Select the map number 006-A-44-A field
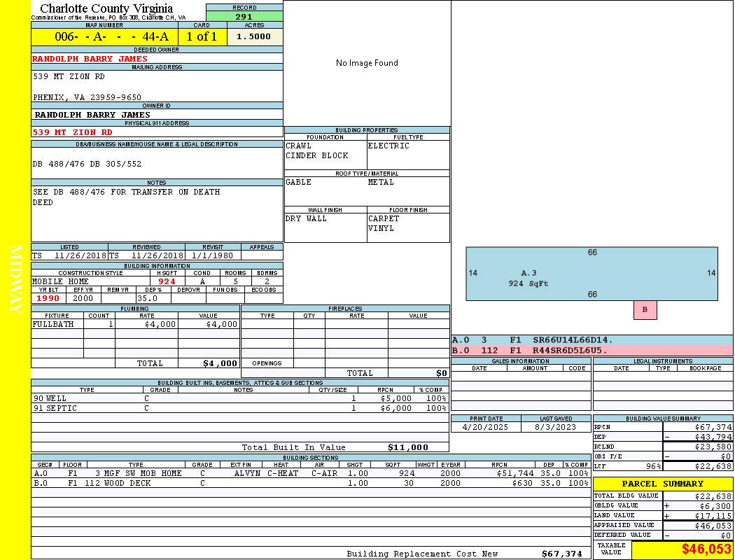 coord(104,37)
